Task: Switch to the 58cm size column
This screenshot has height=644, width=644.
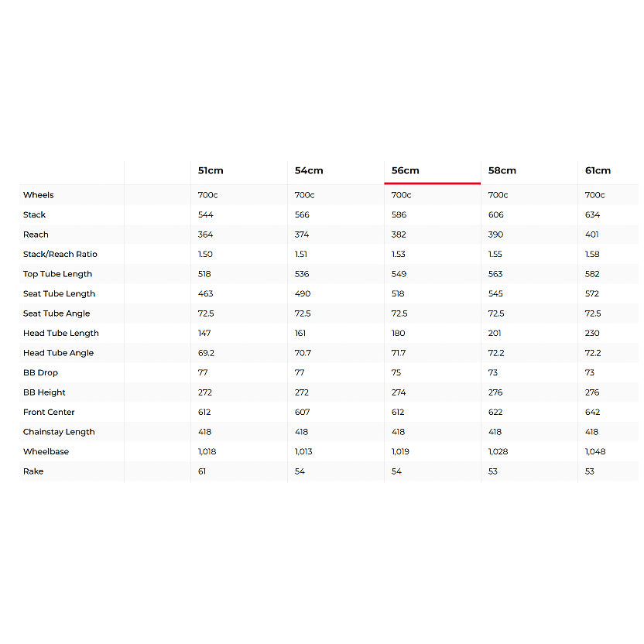Action: [x=502, y=170]
